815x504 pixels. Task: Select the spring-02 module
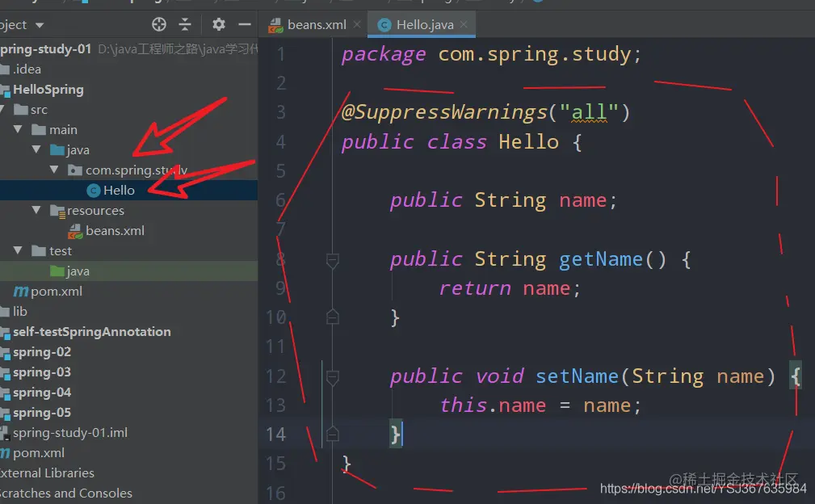(x=42, y=352)
